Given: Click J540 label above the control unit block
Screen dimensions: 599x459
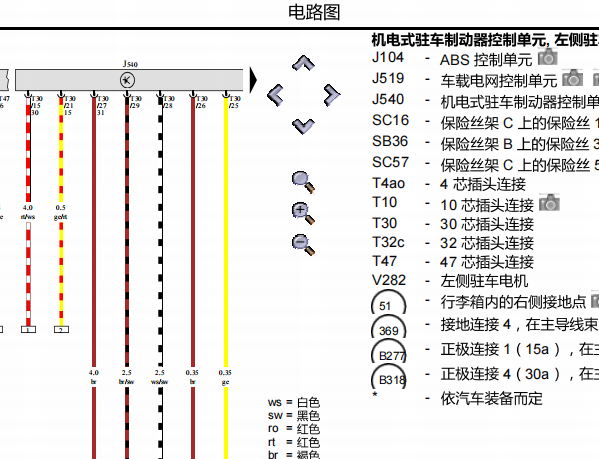Looking at the screenshot, I should pyautogui.click(x=130, y=64).
